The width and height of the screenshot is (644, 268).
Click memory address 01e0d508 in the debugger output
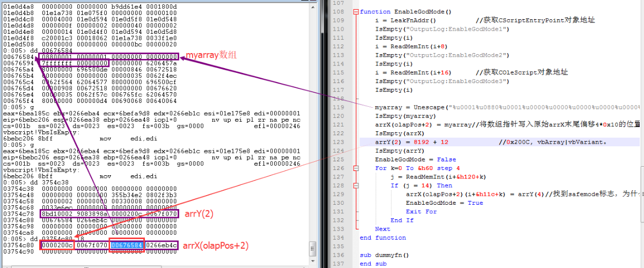(18, 44)
